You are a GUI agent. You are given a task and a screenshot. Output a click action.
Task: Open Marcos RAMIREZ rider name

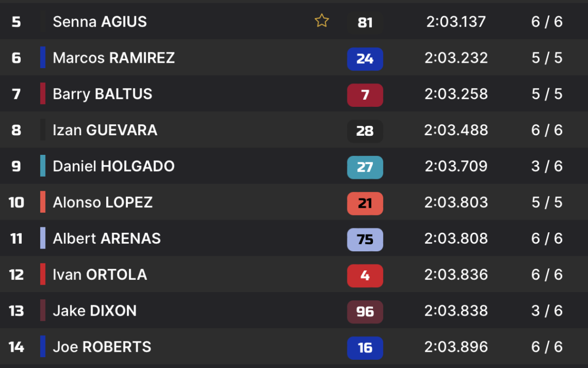click(114, 58)
